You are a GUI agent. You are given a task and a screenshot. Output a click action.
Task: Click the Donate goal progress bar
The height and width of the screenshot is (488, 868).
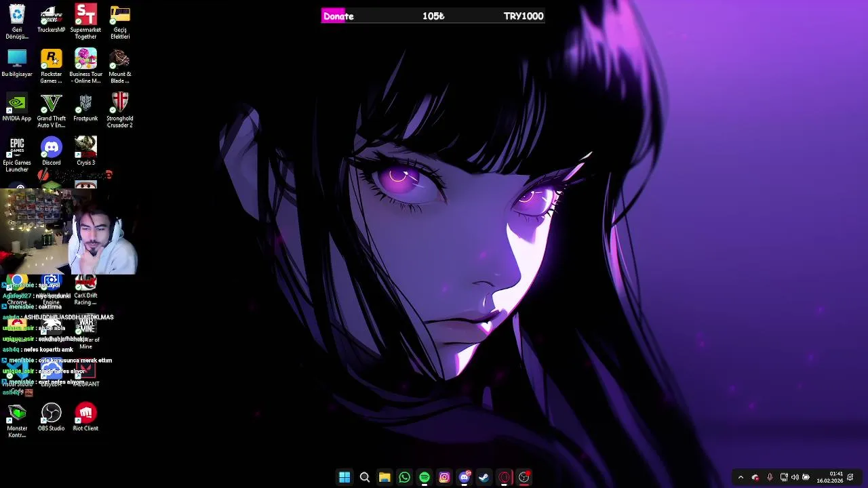coord(433,16)
